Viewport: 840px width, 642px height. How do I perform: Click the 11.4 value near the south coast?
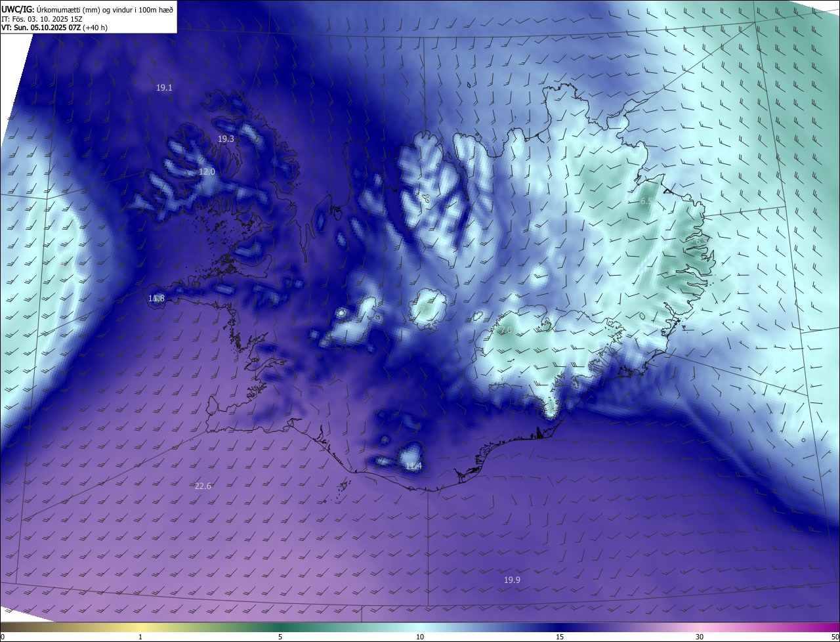pos(413,466)
